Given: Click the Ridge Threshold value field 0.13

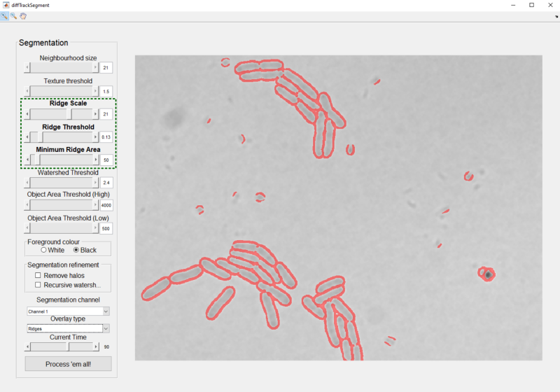Looking at the screenshot, I should point(106,137).
